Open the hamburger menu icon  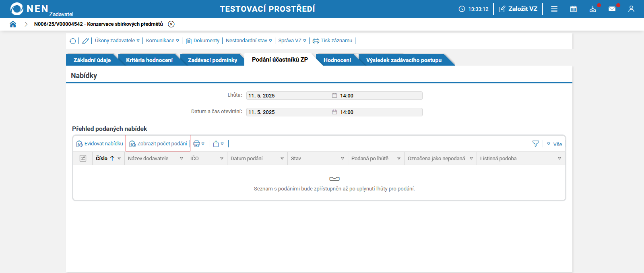pos(554,9)
